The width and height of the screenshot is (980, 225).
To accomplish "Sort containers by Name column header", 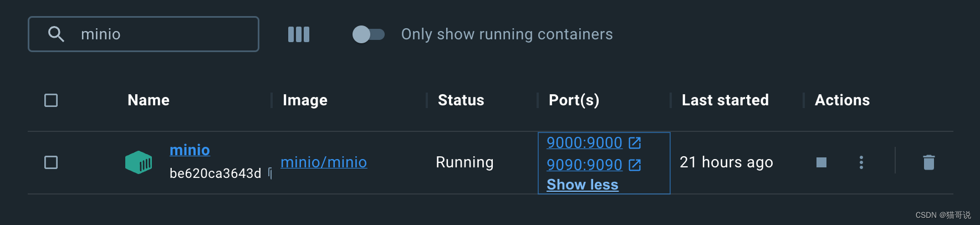I will click(x=149, y=100).
